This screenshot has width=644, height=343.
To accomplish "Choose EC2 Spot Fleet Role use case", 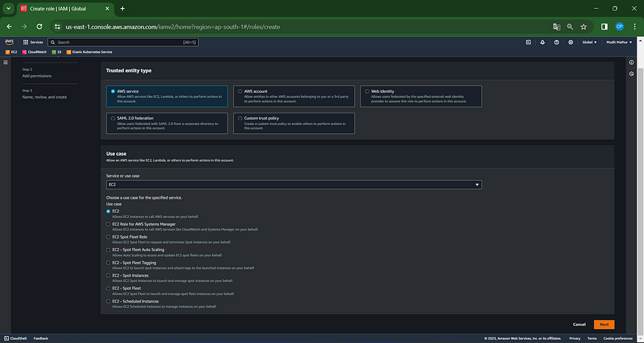I will pyautogui.click(x=108, y=237).
